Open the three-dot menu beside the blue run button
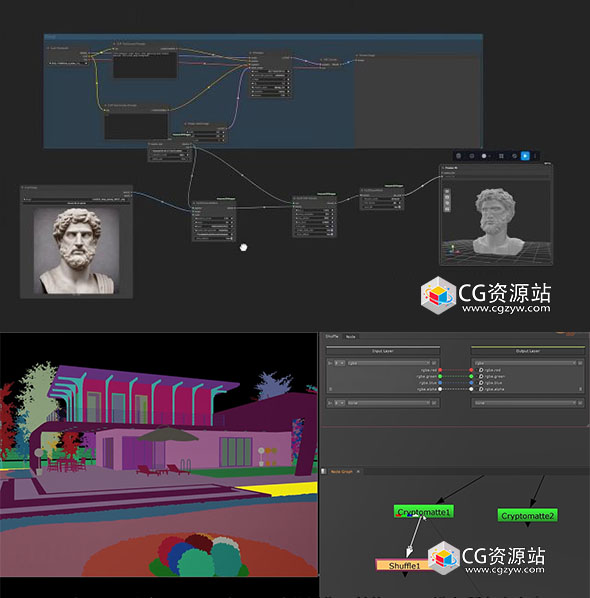Image resolution: width=590 pixels, height=598 pixels. 535,156
